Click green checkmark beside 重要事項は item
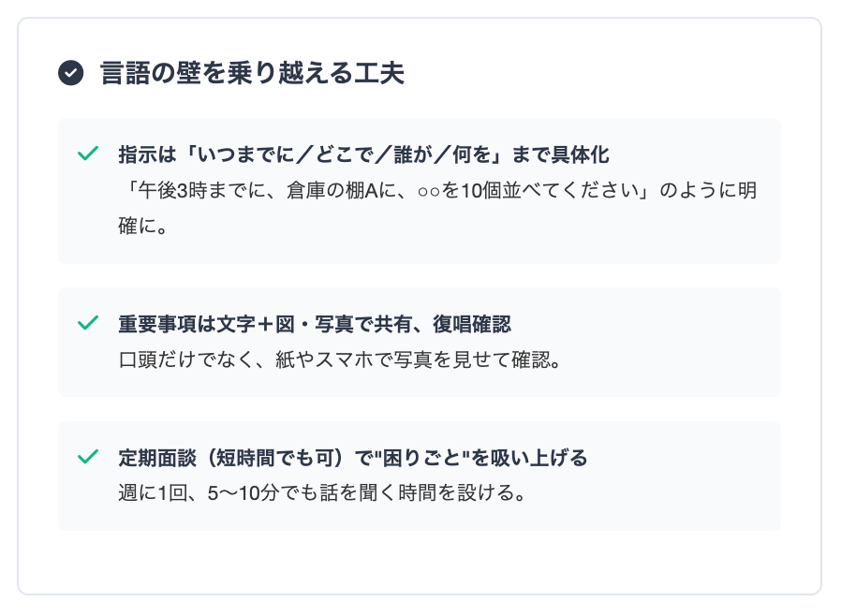Image resolution: width=841 pixels, height=616 pixels. coord(88,323)
